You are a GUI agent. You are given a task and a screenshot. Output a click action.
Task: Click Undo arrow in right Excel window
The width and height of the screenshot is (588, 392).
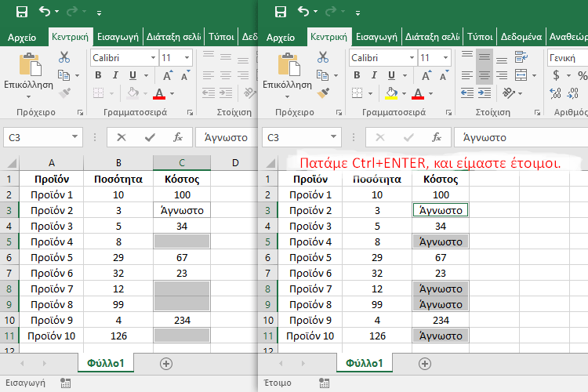point(303,12)
